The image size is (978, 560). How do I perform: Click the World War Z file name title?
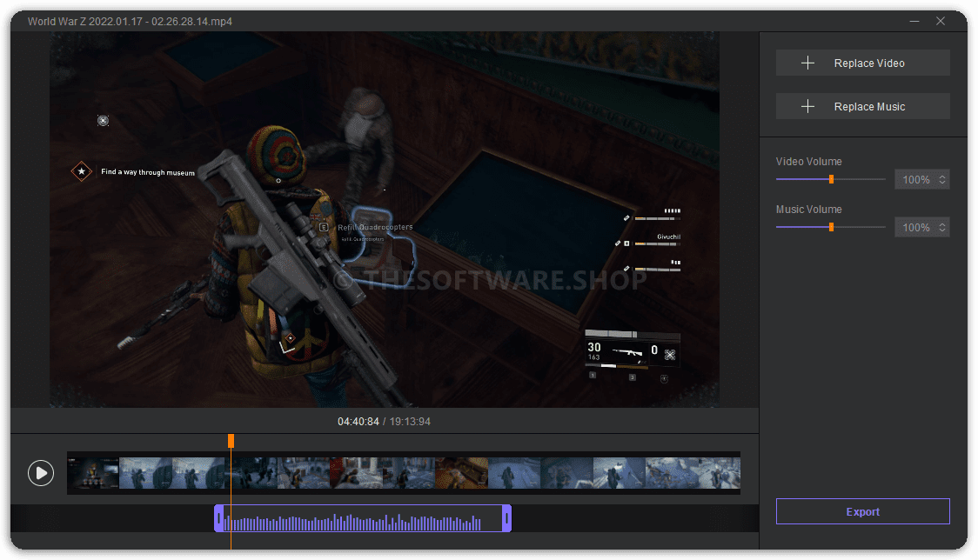tap(130, 21)
